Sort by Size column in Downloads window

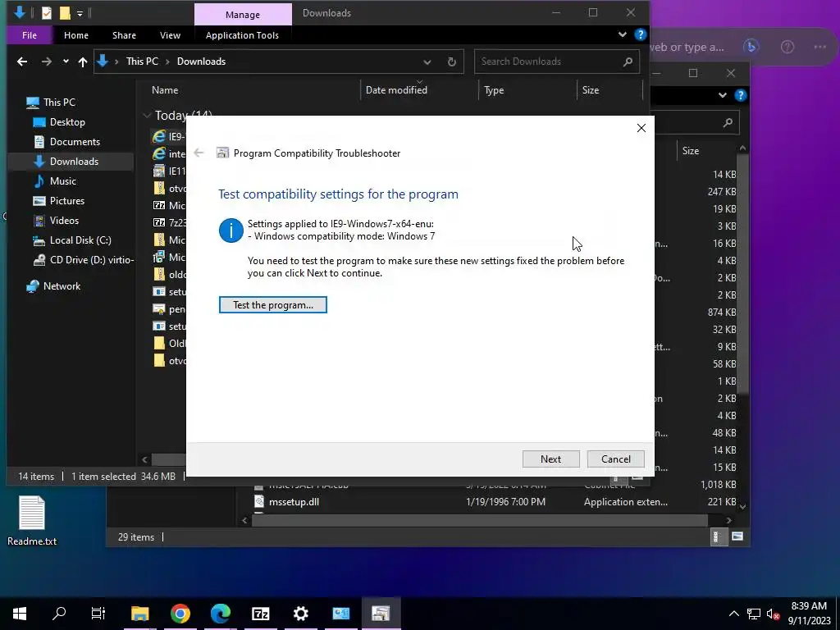click(x=591, y=90)
